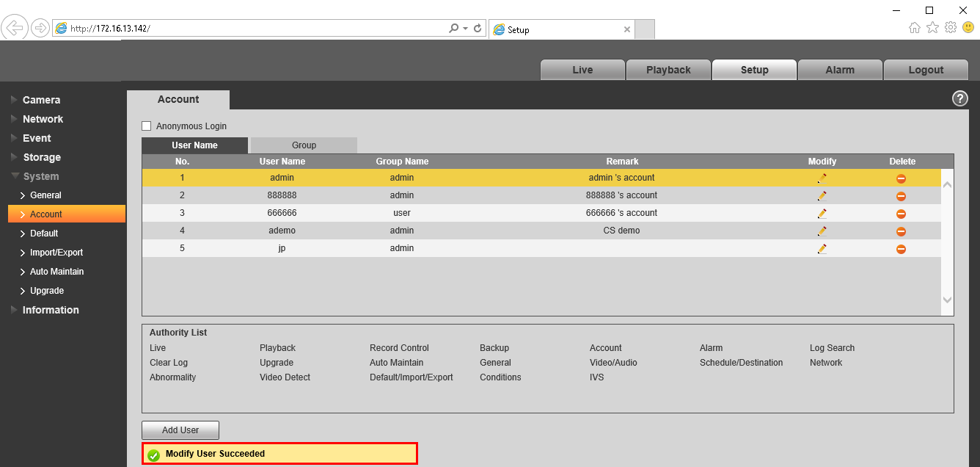Image resolution: width=980 pixels, height=467 pixels.
Task: Edit the jp user with pencil icon
Action: [822, 248]
